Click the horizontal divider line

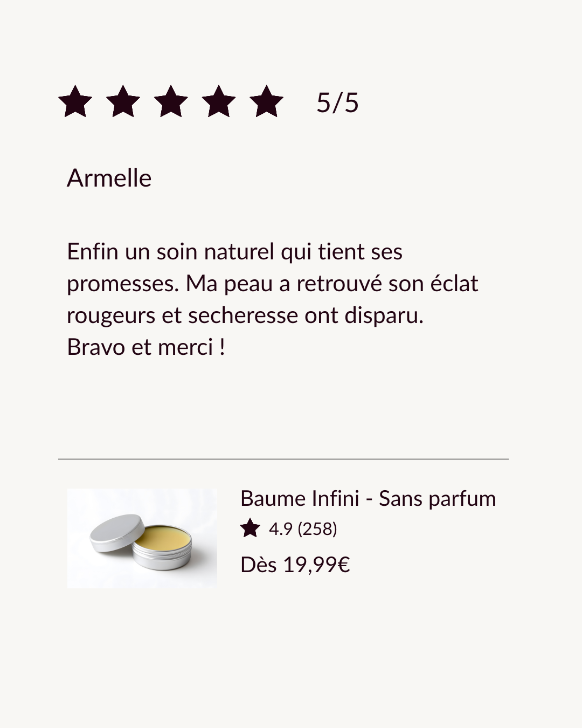(x=283, y=459)
